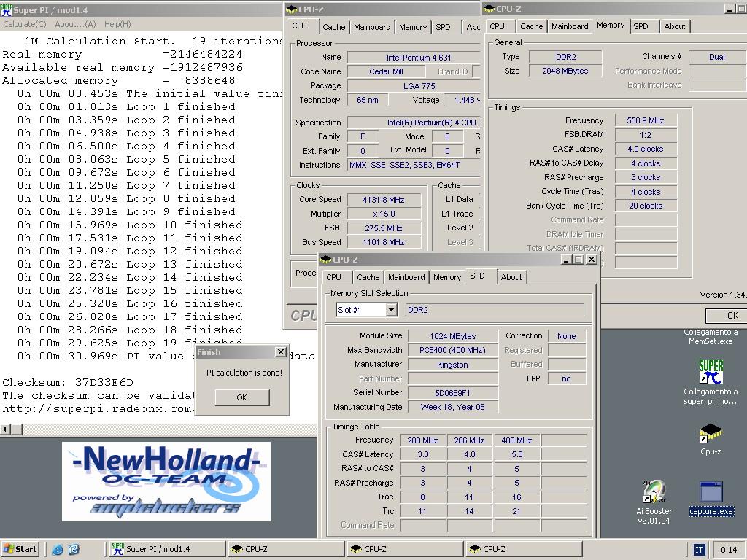This screenshot has height=560, width=747.
Task: Select the capture.exe desktop icon
Action: 711,492
